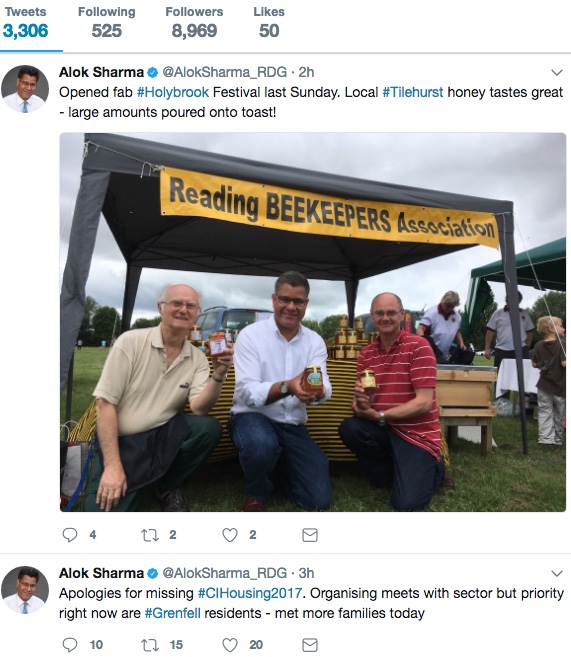
Task: Retweet the Grenfell residents tweet
Action: pos(150,645)
